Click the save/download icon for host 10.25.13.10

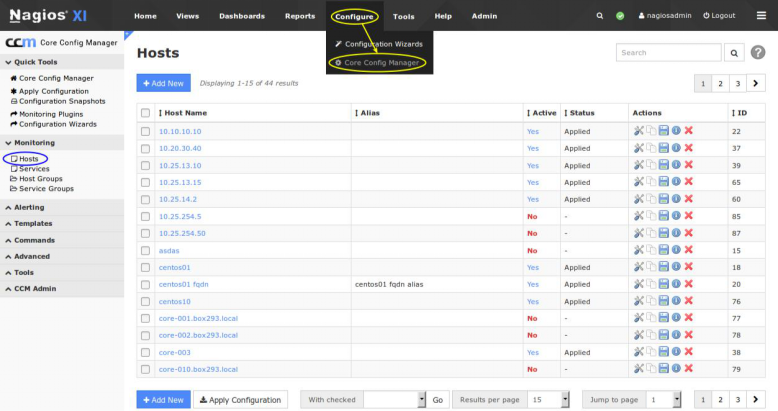(663, 165)
